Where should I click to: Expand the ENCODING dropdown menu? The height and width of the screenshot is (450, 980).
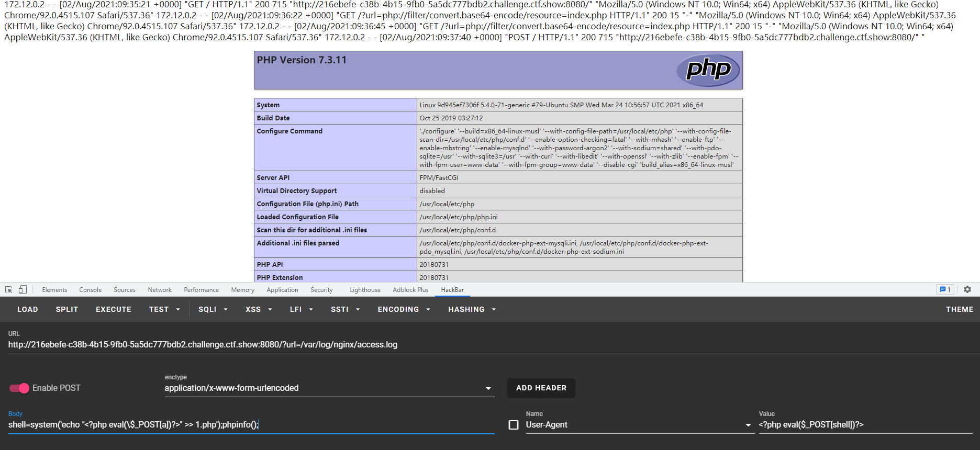(404, 309)
